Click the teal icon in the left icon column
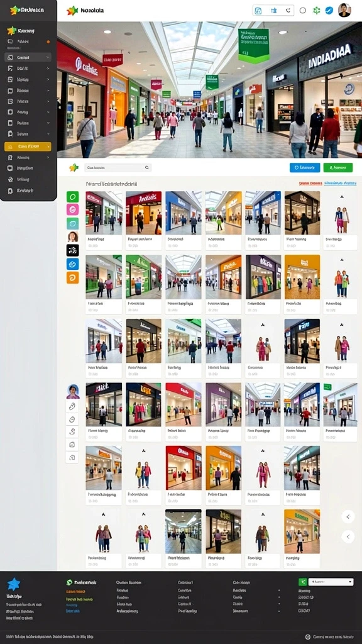Viewport: 362px width, 644px height. tap(73, 223)
